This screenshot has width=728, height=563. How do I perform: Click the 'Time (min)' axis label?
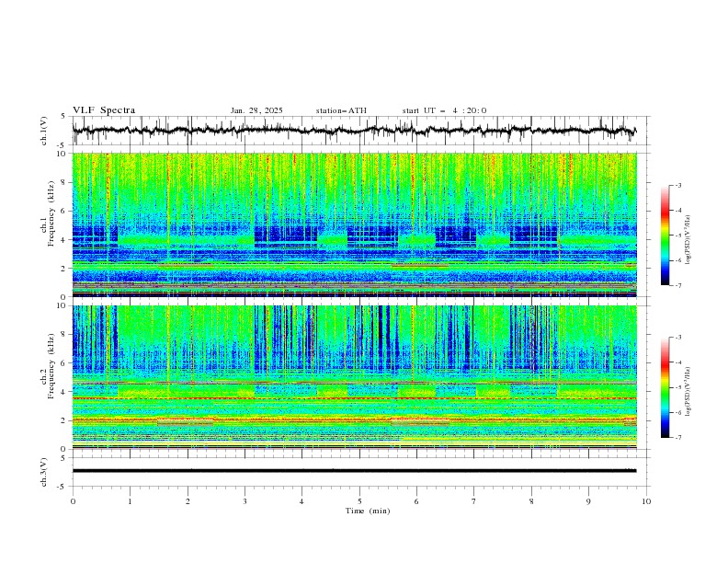click(x=368, y=511)
